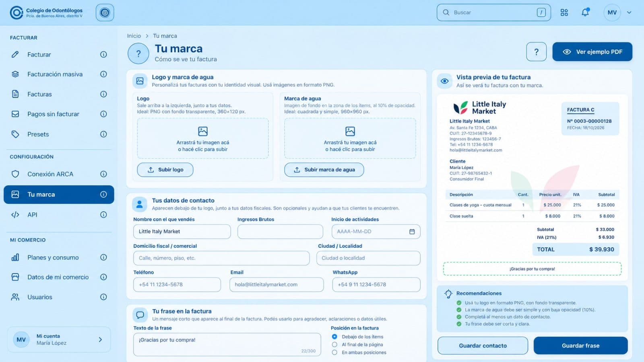This screenshot has height=362, width=644.
Task: Click the info icon beside Conexión ARCA
Action: click(103, 174)
